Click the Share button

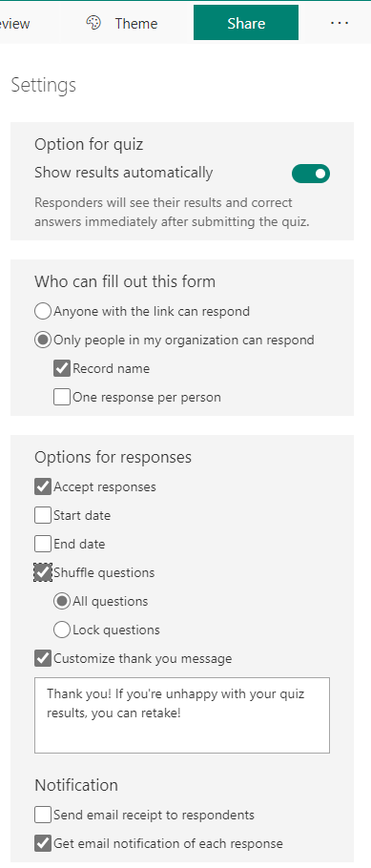(x=246, y=23)
